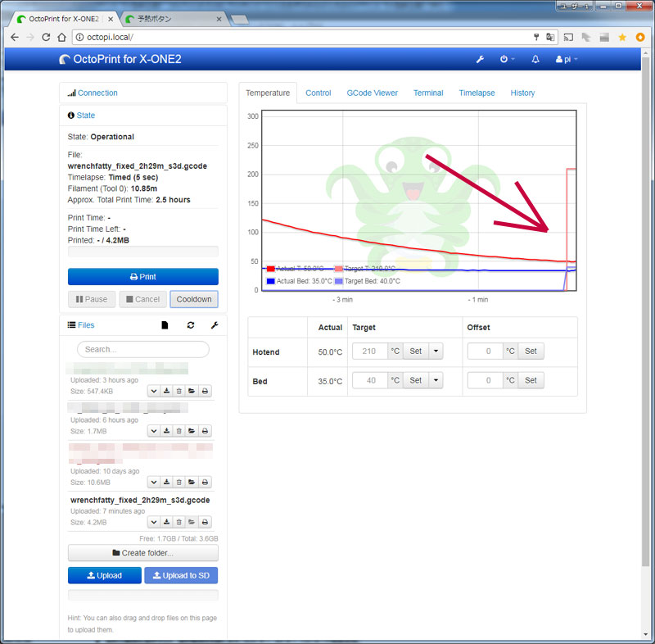This screenshot has width=655, height=644.
Task: Open browser home page
Action: click(x=62, y=37)
